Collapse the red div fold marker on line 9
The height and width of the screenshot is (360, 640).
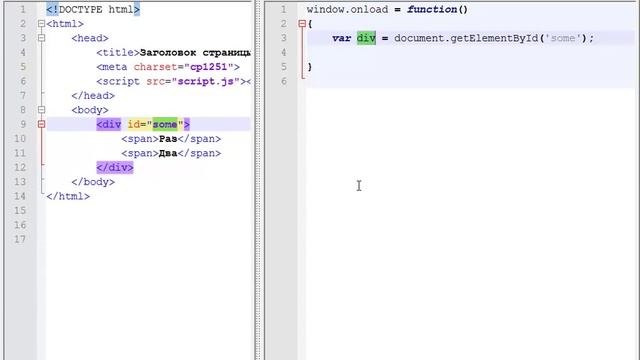(41, 124)
